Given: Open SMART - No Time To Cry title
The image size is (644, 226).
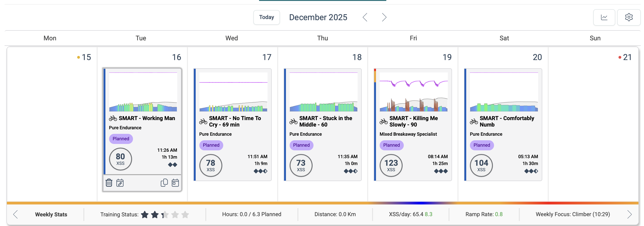Looking at the screenshot, I should 235,121.
